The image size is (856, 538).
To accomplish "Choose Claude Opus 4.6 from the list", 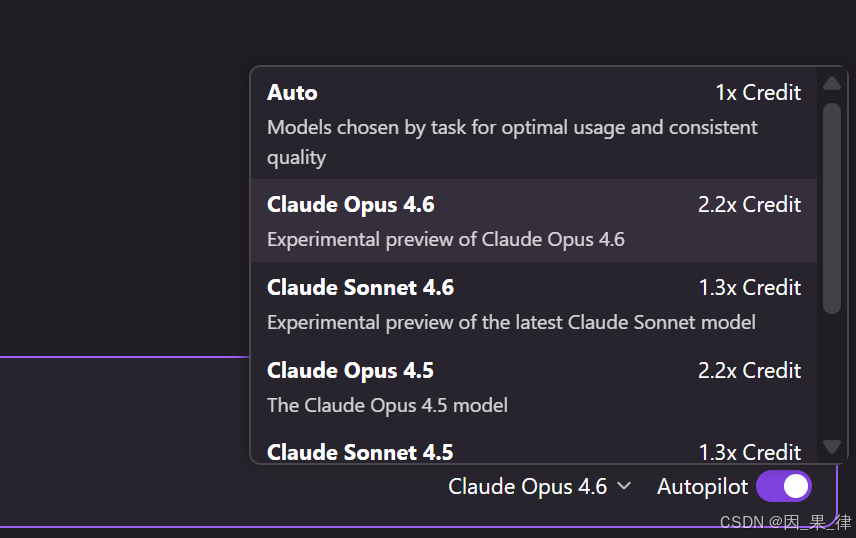I will pyautogui.click(x=350, y=205).
